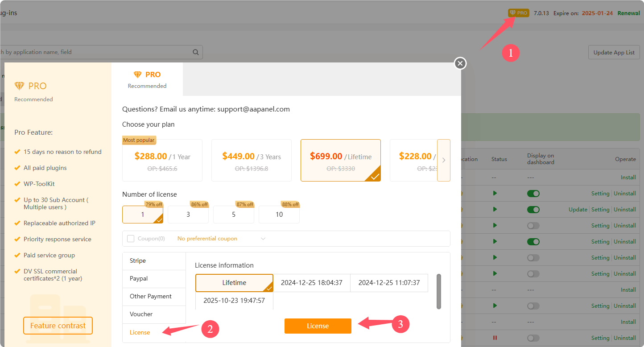
Task: Select the $288.00 1 Year plan
Action: coord(162,160)
